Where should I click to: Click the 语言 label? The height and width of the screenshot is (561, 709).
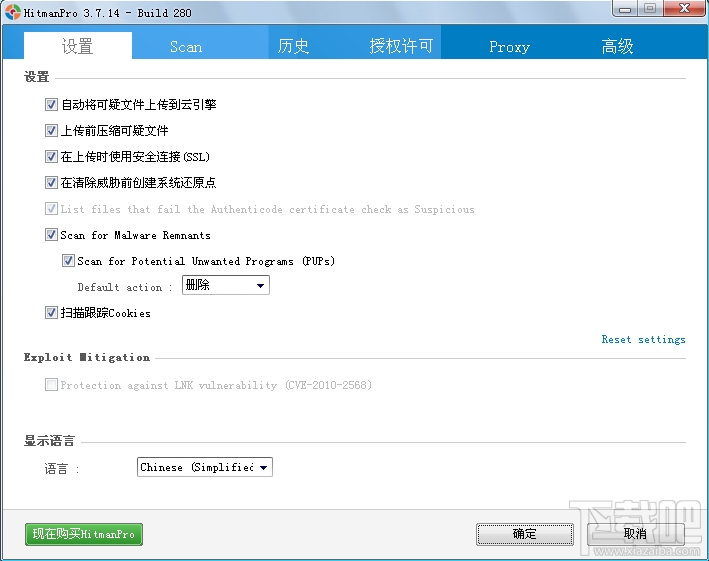[61, 469]
